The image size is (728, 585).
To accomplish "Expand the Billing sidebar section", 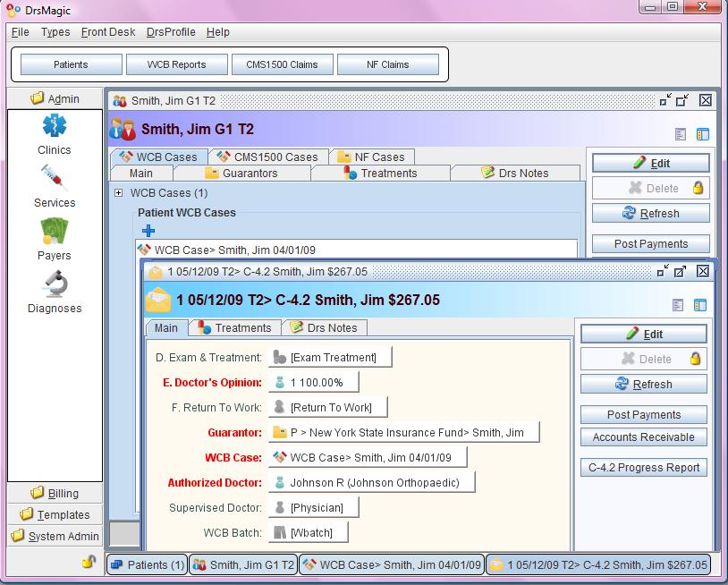I will click(x=55, y=493).
